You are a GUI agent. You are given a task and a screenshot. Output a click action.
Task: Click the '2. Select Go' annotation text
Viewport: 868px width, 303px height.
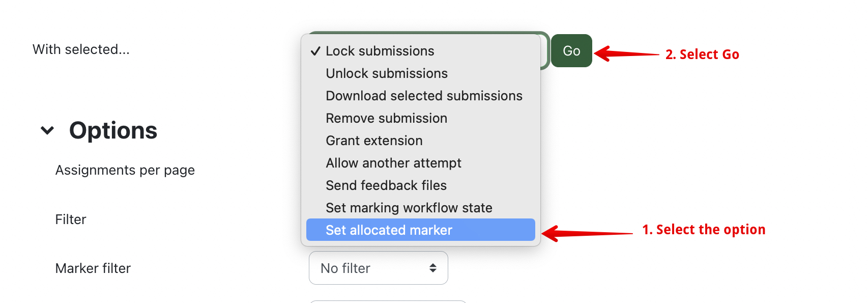point(702,54)
